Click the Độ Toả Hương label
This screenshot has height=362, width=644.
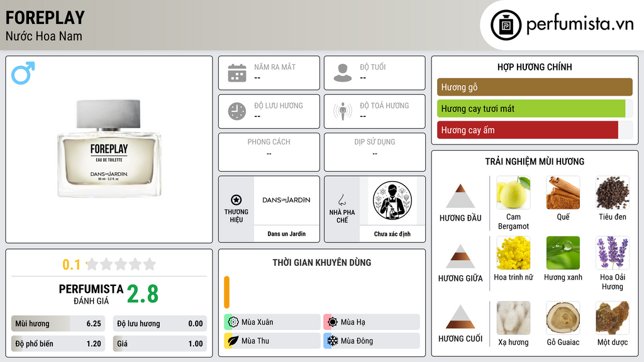384,106
